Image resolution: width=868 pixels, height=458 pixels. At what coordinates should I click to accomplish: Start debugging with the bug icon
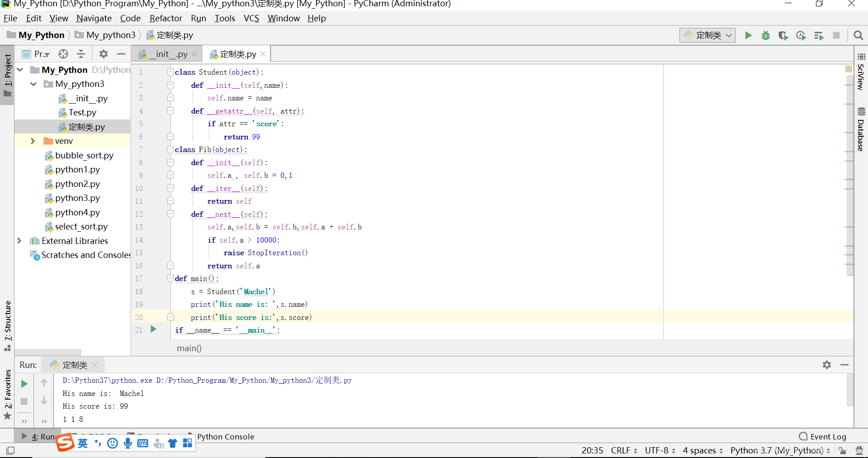pyautogui.click(x=766, y=35)
